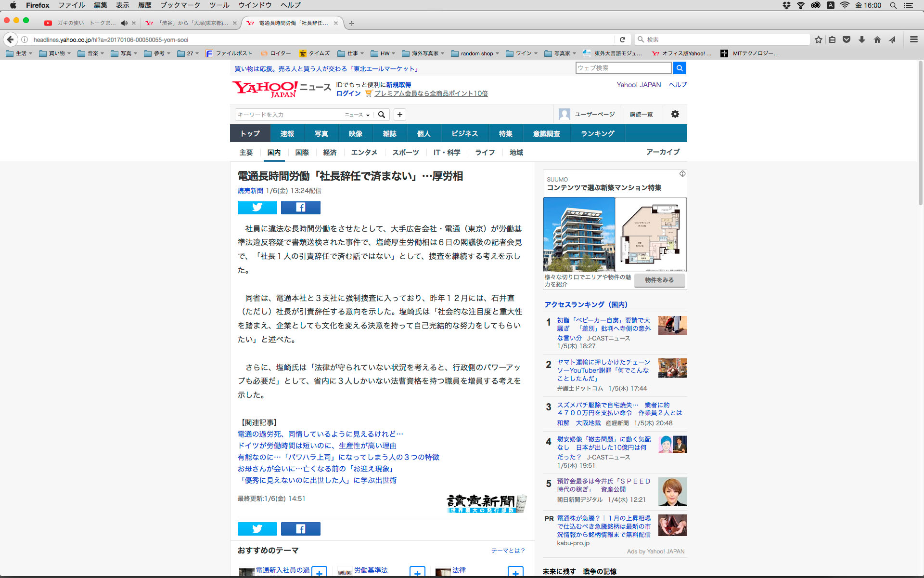Follow the 法律 theme plus button
The width and height of the screenshot is (924, 578).
[515, 572]
